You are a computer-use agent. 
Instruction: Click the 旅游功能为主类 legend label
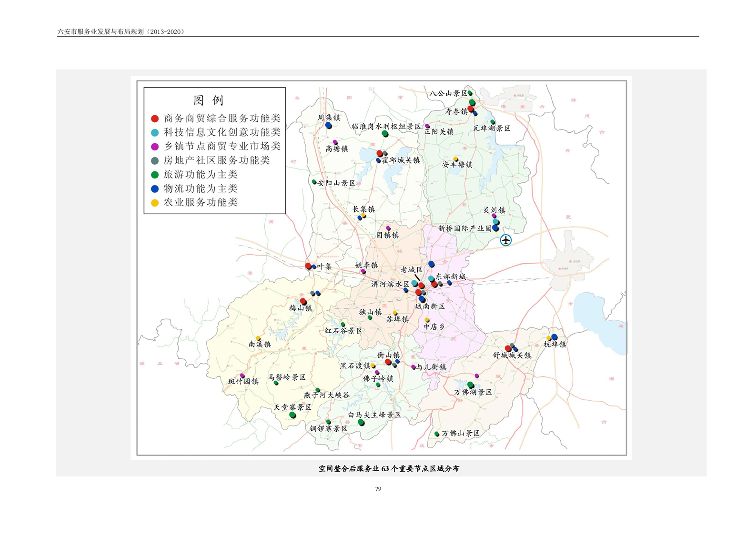tap(201, 175)
